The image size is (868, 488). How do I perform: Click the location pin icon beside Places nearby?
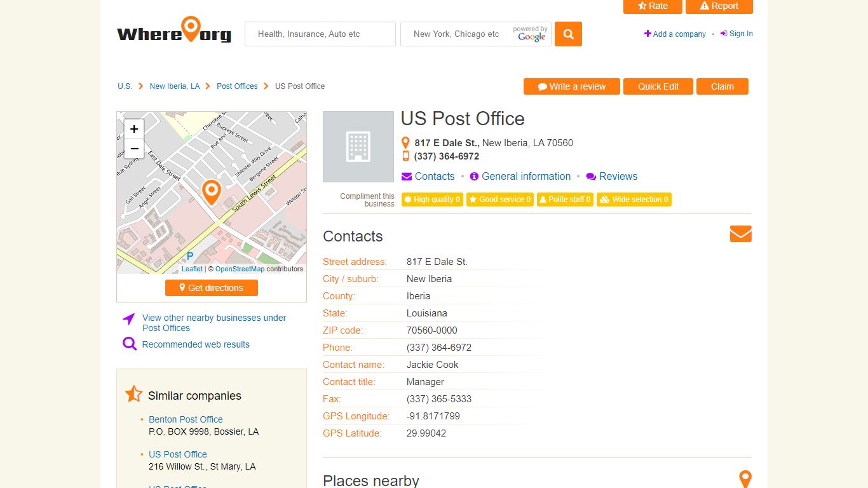point(745,479)
